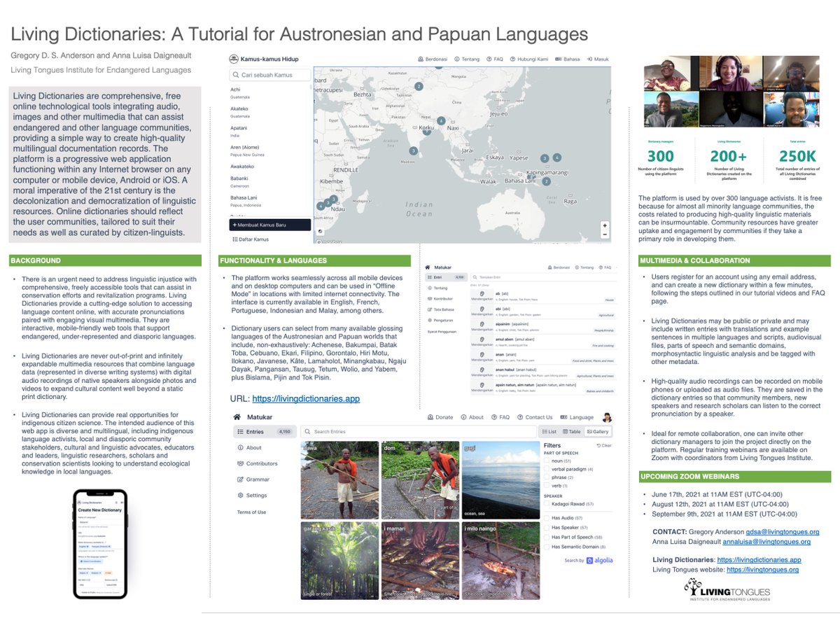Click the Daftar Kamus button
The width and height of the screenshot is (840, 630).
[251, 239]
